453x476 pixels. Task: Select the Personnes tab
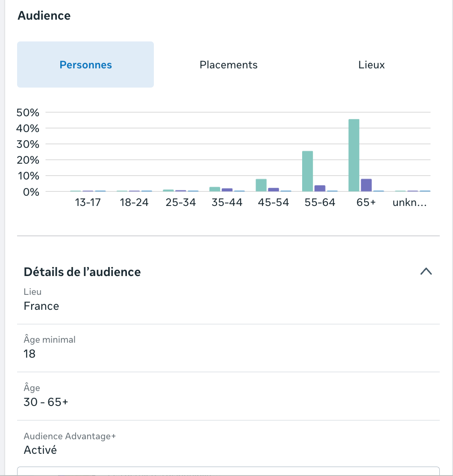[85, 65]
